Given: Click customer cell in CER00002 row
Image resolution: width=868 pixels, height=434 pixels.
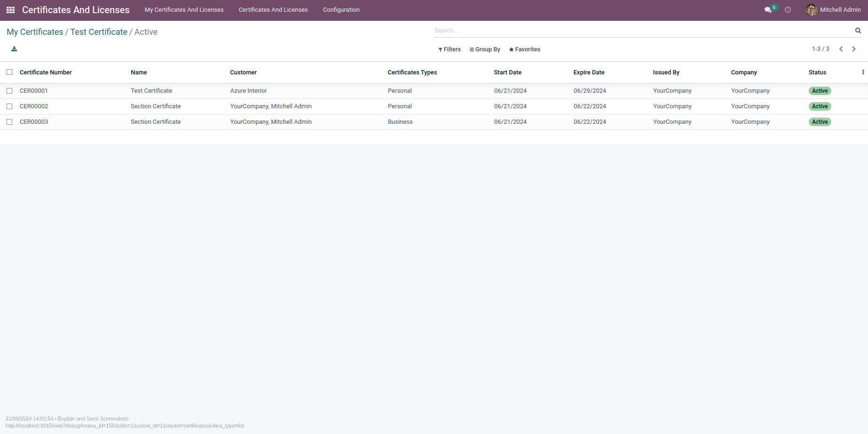Looking at the screenshot, I should [271, 106].
